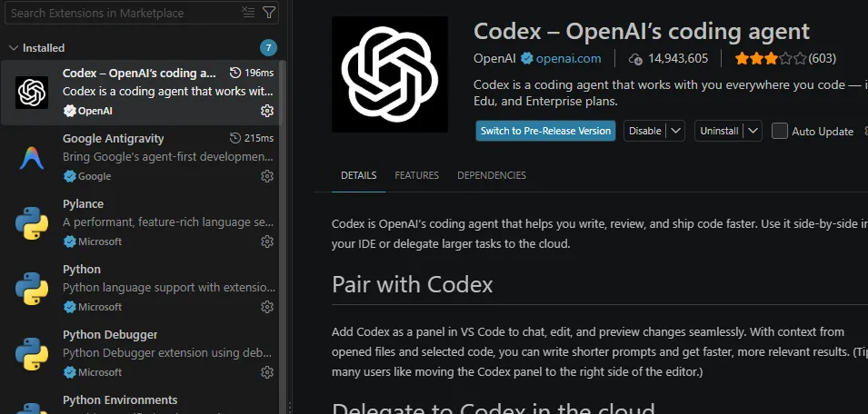Select the Google Antigravity logo icon

[32, 158]
